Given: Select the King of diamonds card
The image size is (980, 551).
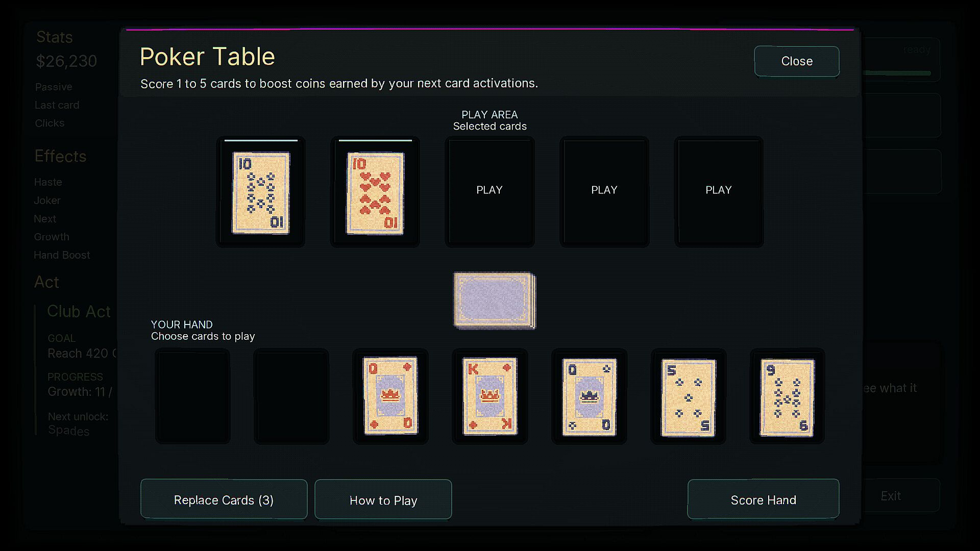Looking at the screenshot, I should pos(489,396).
